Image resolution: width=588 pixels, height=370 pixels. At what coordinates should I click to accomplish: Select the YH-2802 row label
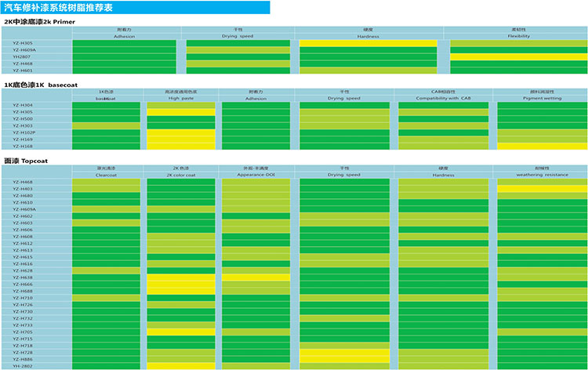click(x=22, y=366)
